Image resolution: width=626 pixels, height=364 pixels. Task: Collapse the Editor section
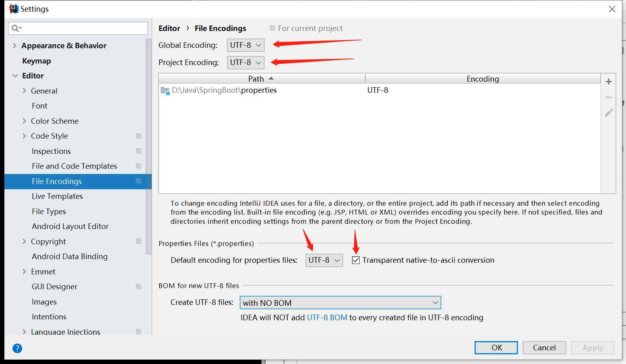tap(15, 76)
